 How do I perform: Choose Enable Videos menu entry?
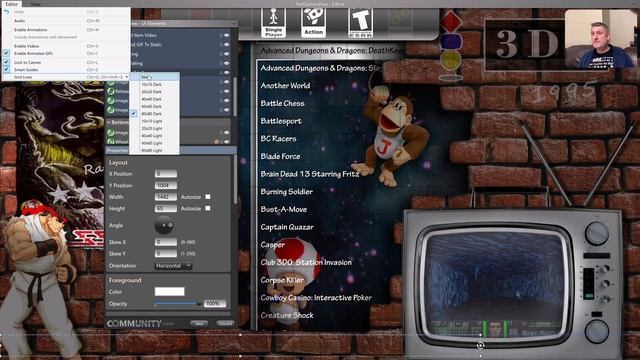click(65, 46)
